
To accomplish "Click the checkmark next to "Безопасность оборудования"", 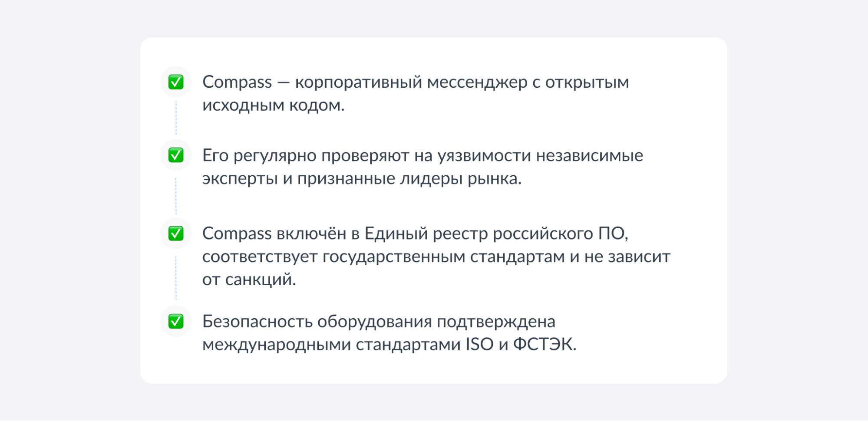I will click(176, 322).
